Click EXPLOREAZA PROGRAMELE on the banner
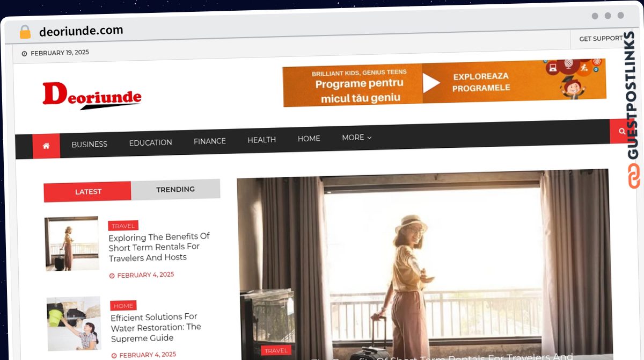The image size is (644, 360). point(481,82)
